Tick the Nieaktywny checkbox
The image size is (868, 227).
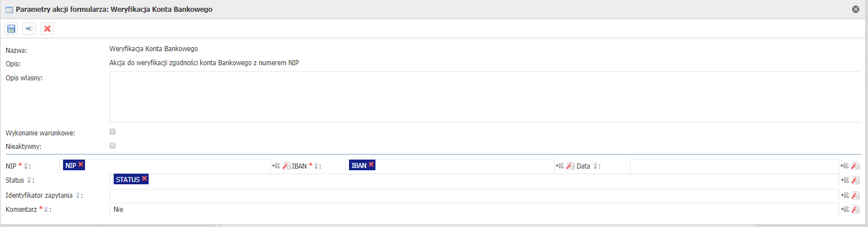[113, 146]
